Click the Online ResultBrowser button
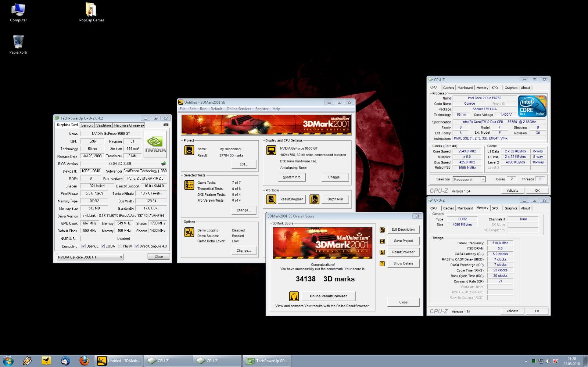The height and width of the screenshot is (367, 588). pyautogui.click(x=328, y=296)
